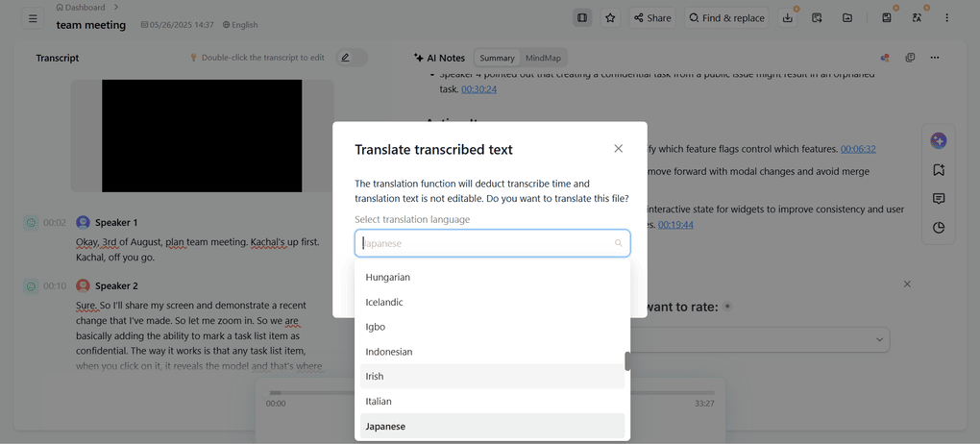Image resolution: width=980 pixels, height=444 pixels.
Task: Click the audio playback progress bar
Action: (x=490, y=393)
